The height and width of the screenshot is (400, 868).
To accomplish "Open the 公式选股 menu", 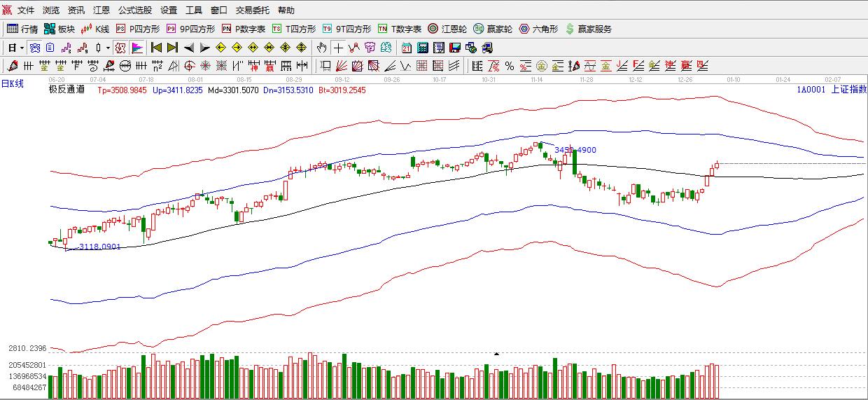I will click(x=134, y=11).
